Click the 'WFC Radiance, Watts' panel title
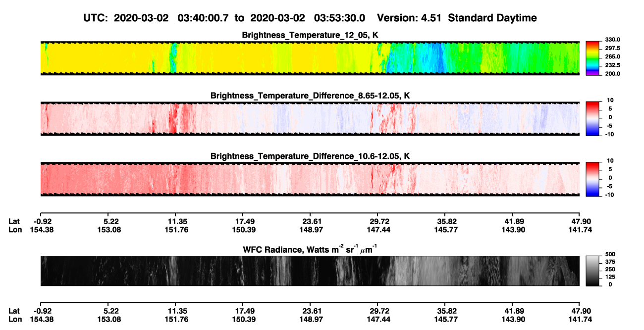644x330 pixels. pyautogui.click(x=310, y=249)
